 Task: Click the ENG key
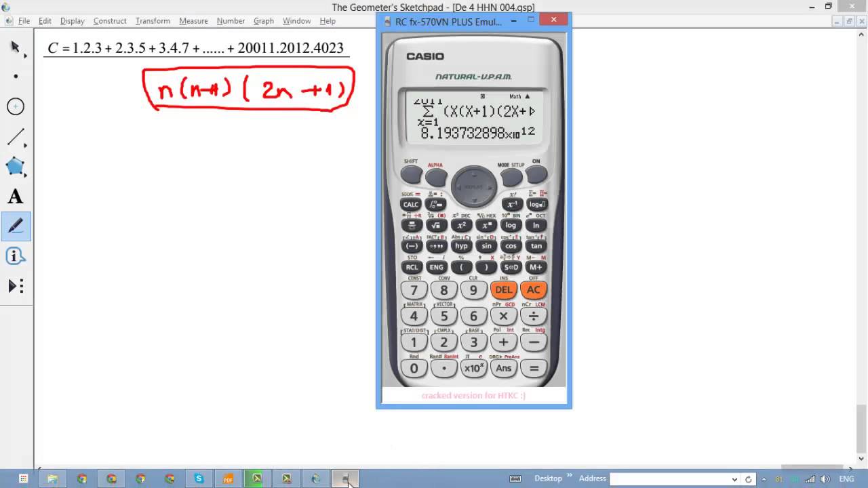436,267
